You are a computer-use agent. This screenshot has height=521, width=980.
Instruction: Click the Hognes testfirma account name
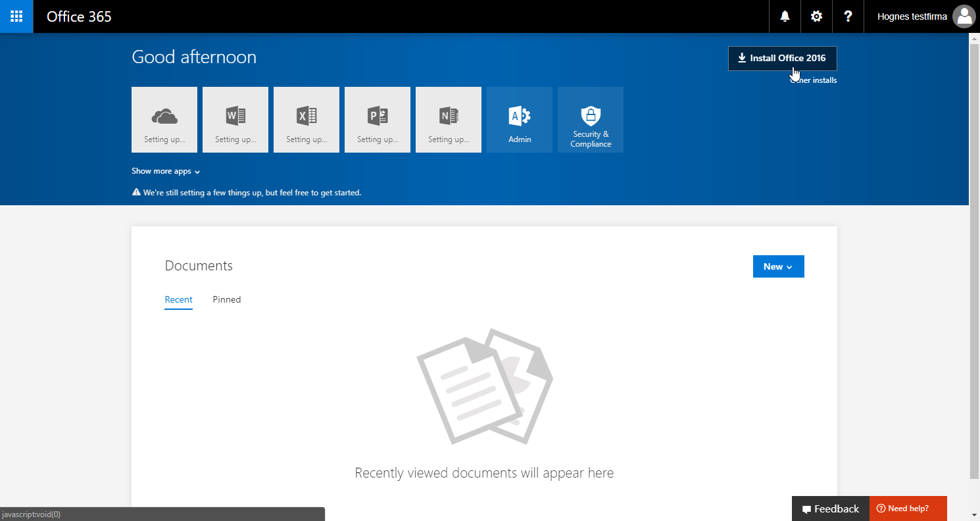point(912,16)
